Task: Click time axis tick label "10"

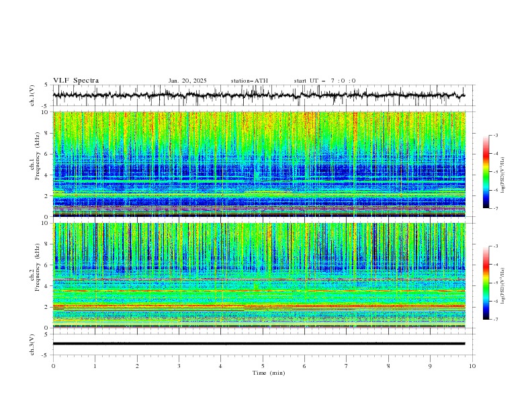Action: pyautogui.click(x=472, y=366)
